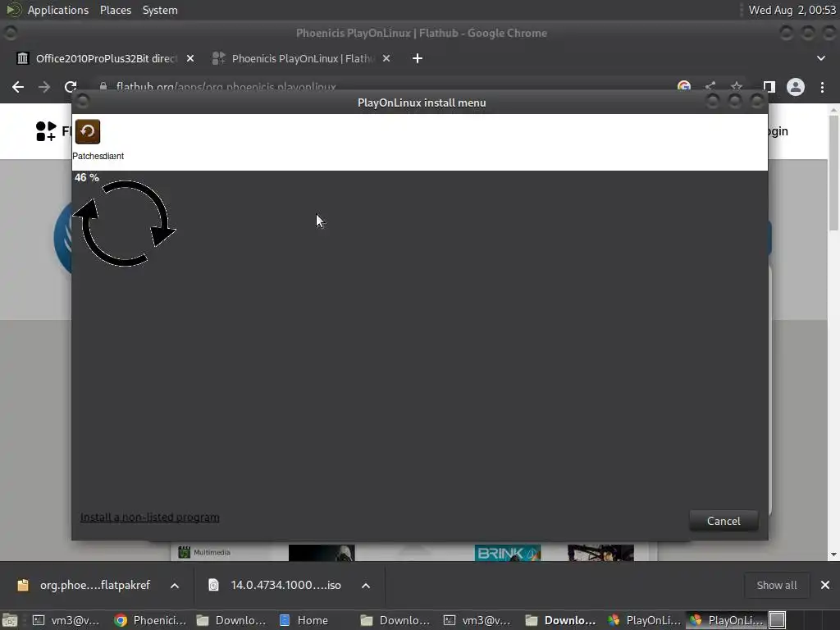This screenshot has width=840, height=630.
Task: Go forward in Chrome
Action: pyautogui.click(x=44, y=87)
